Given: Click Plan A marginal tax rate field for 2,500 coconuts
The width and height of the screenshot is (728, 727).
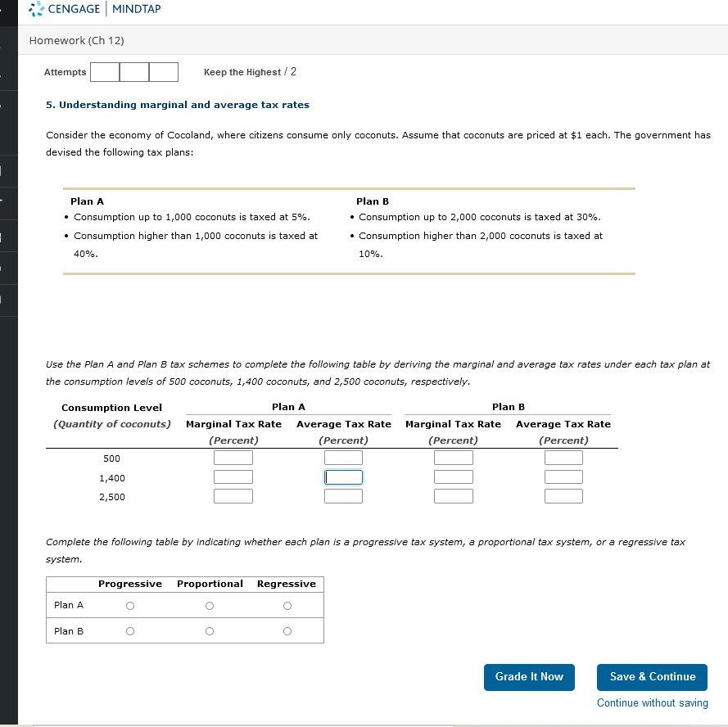Looking at the screenshot, I should pos(233,495).
